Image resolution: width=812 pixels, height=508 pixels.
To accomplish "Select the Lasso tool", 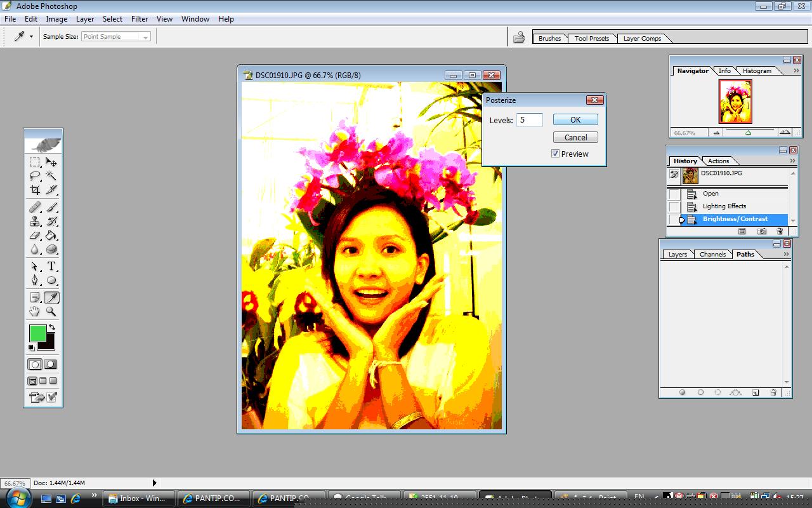I will 35,176.
